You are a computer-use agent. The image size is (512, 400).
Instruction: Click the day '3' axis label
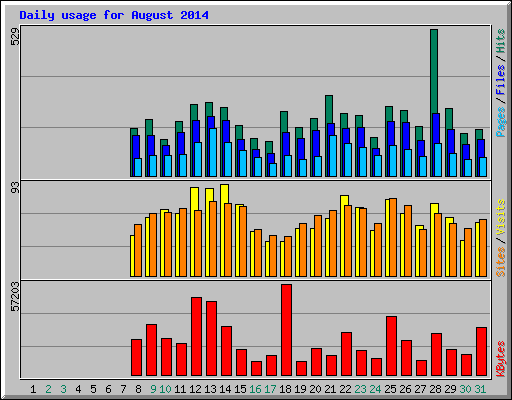click(63, 389)
